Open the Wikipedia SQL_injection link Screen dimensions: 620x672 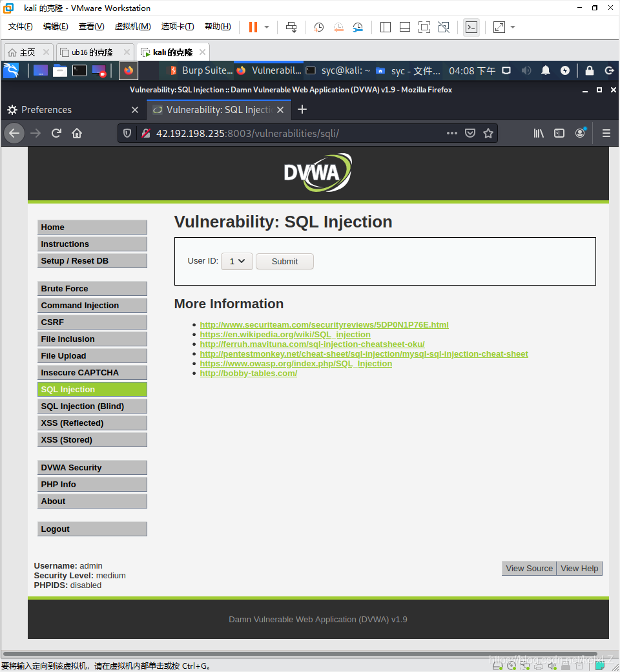coord(285,335)
